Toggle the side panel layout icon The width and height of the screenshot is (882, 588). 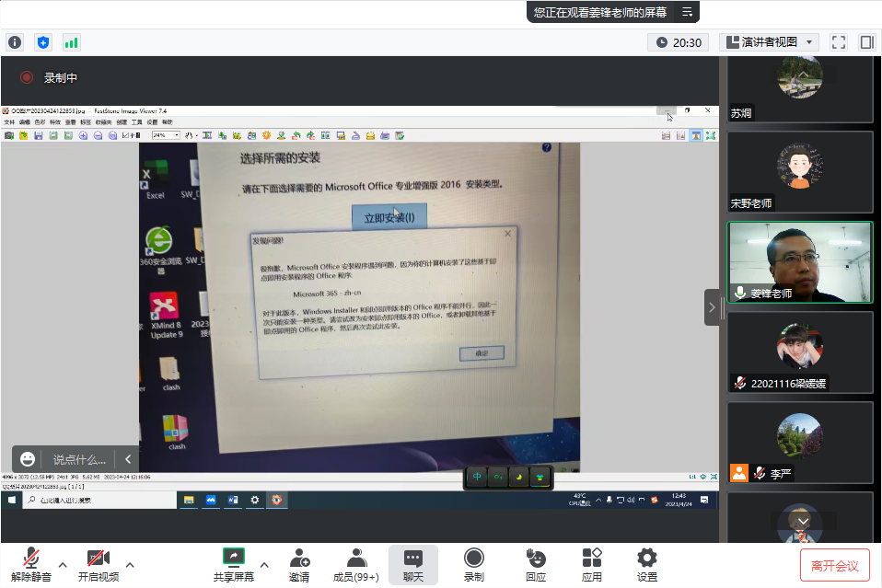click(x=866, y=42)
